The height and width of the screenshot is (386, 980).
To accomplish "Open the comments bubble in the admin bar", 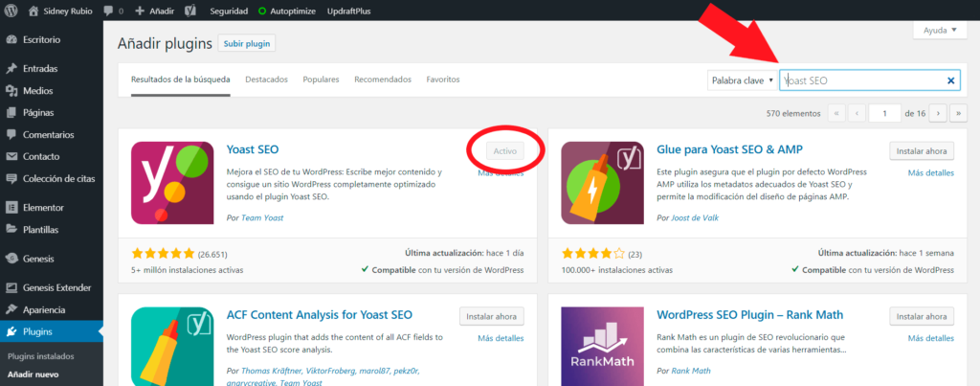I will tap(109, 11).
